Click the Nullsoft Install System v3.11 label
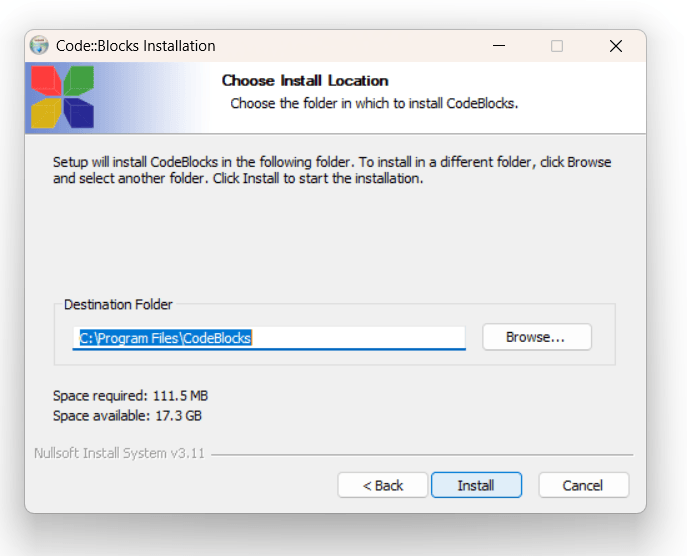Screen dimensions: 687x556 click(119, 453)
